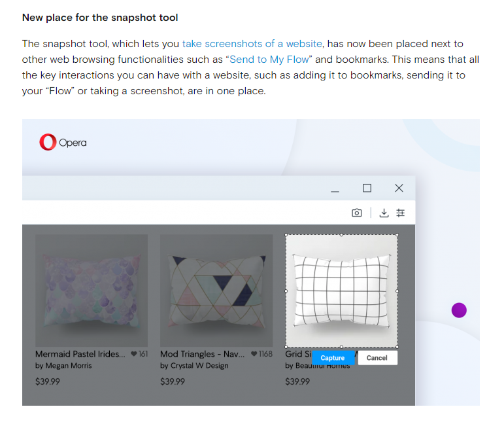Like the Mermaid Pastel pillow heart icon
Viewport: 504px width, 426px height.
click(x=134, y=354)
